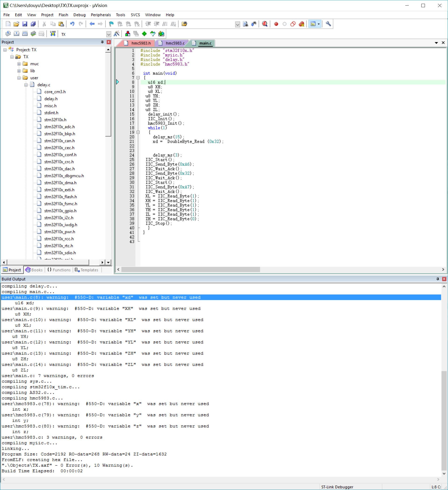Pin the Build Output panel

pos(437,279)
